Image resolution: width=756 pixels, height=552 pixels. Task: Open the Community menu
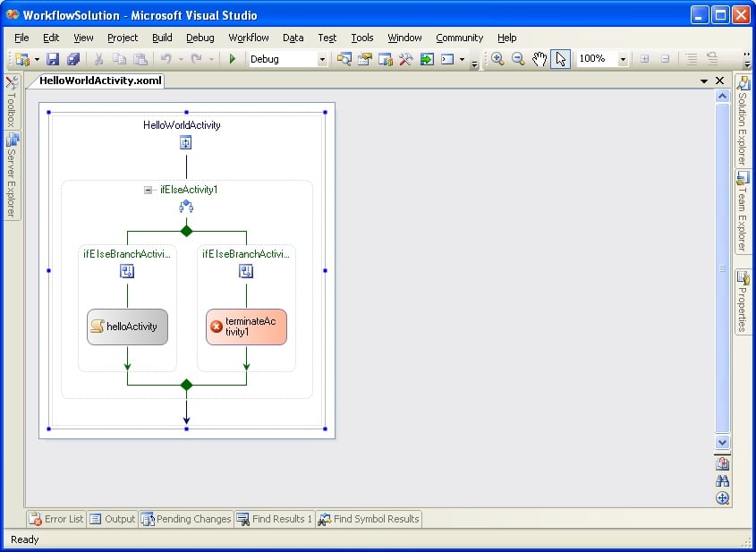(460, 38)
